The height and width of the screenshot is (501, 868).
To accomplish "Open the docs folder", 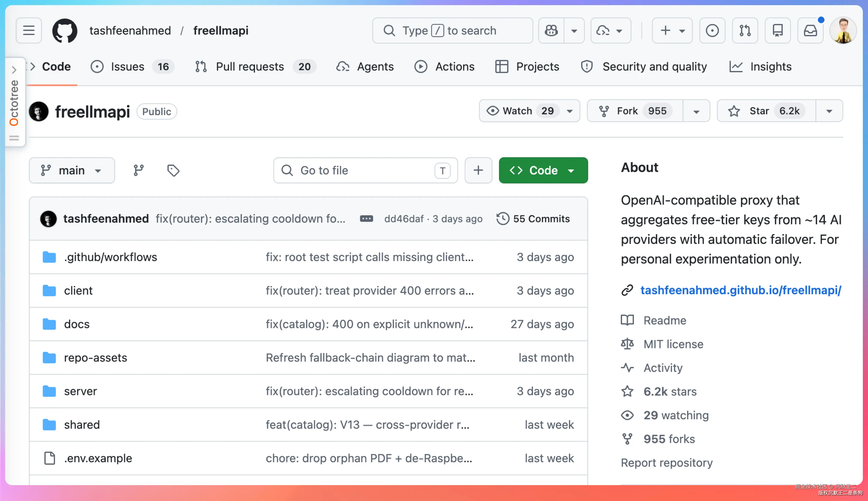I will tap(77, 324).
